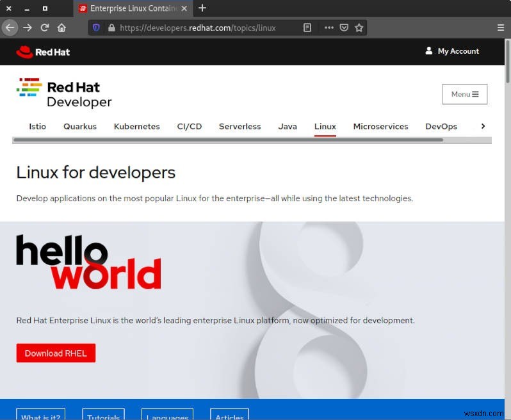
Task: Bookmark this page with the star
Action: 359,28
